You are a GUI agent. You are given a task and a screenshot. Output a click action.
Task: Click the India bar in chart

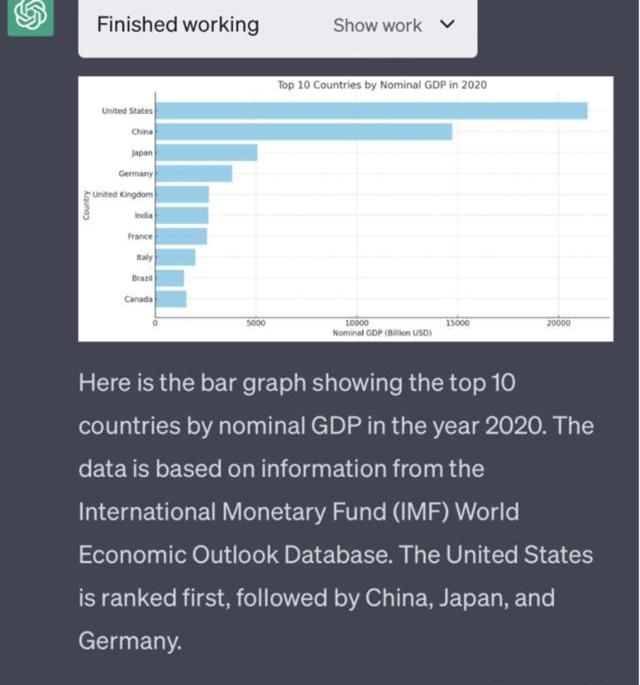pyautogui.click(x=182, y=215)
